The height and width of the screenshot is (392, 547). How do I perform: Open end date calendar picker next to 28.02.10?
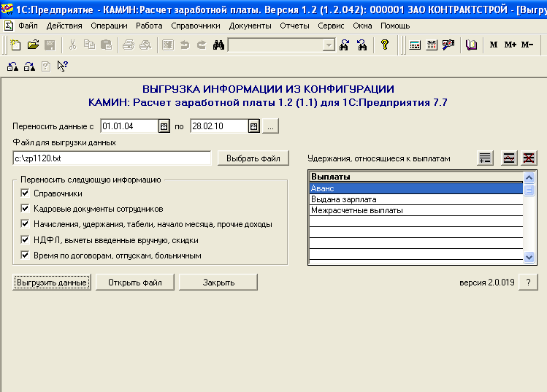click(x=254, y=126)
